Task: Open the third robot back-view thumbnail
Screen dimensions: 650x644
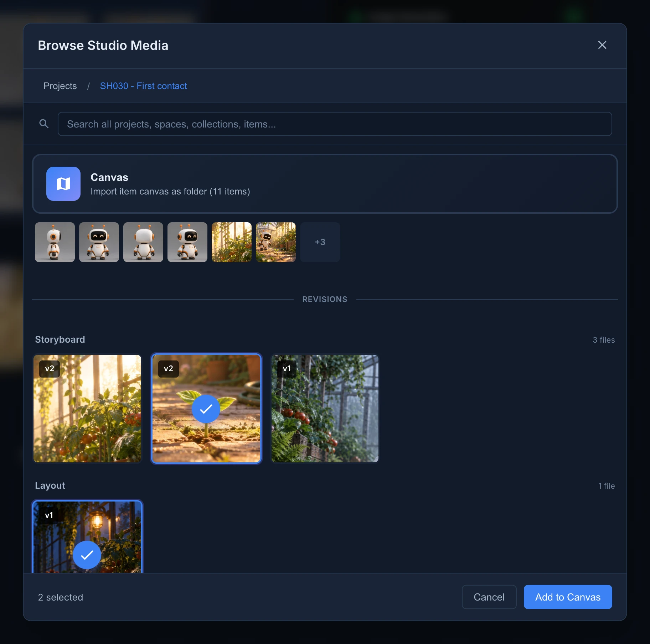Action: point(143,242)
